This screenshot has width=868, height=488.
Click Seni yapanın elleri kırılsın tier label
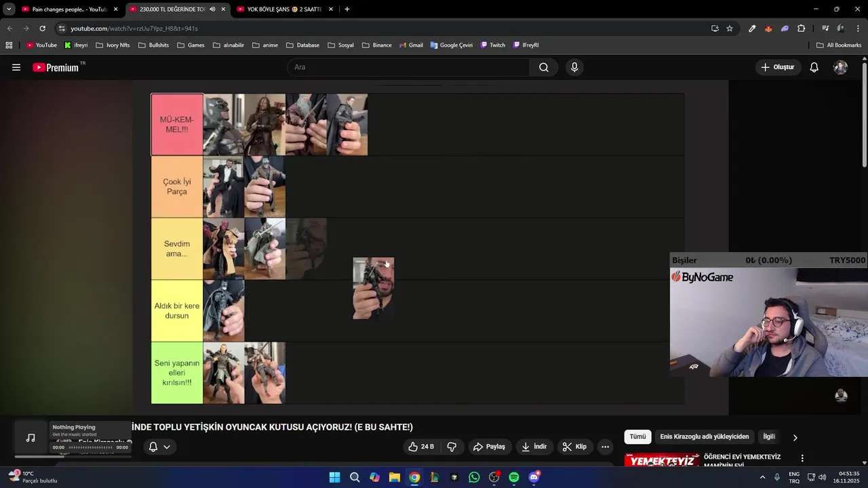(177, 373)
